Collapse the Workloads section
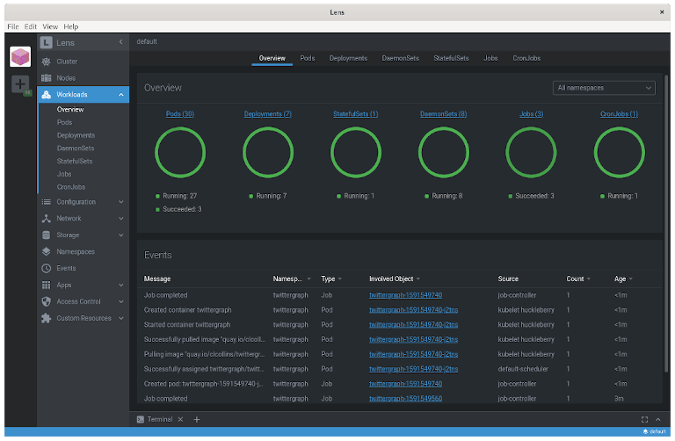This screenshot has height=441, width=675. 121,95
